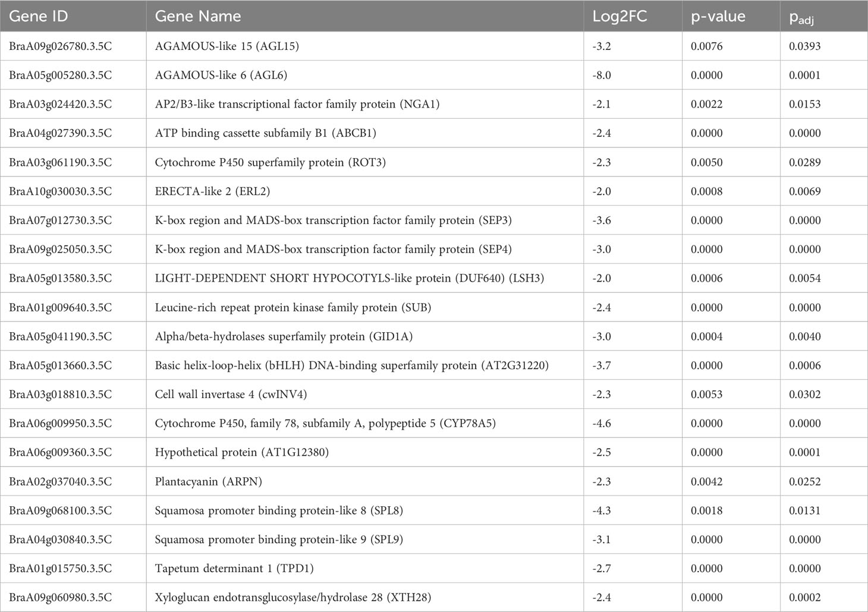Select gene ID BraA04g030840.3.5C
The width and height of the screenshot is (868, 612).
click(60, 540)
